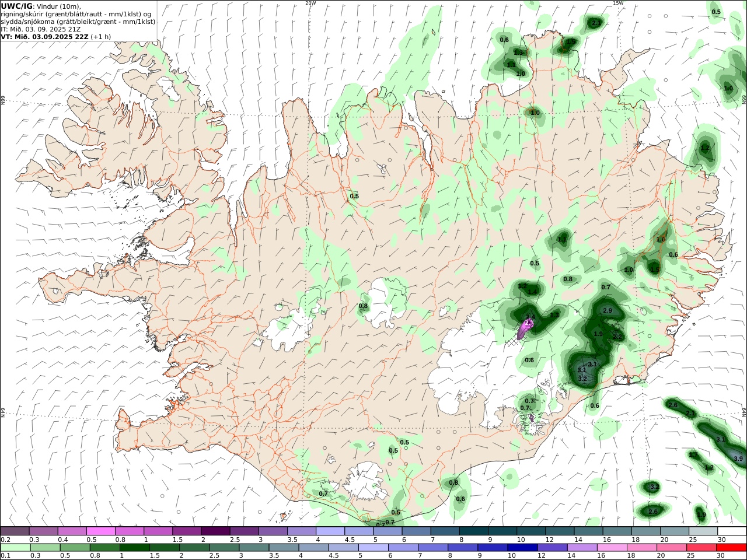Select the 2.2 precipitation value
The width and height of the screenshot is (747, 560).
(x=617, y=337)
